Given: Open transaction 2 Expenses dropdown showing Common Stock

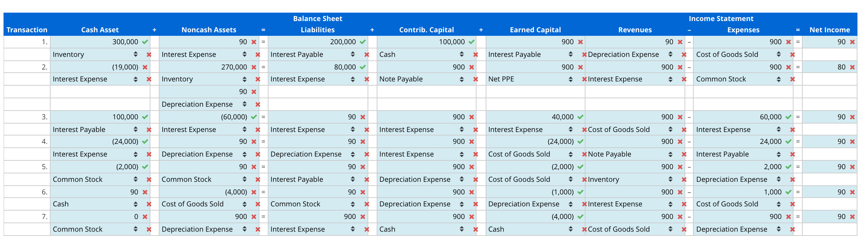Looking at the screenshot, I should pyautogui.click(x=739, y=79).
